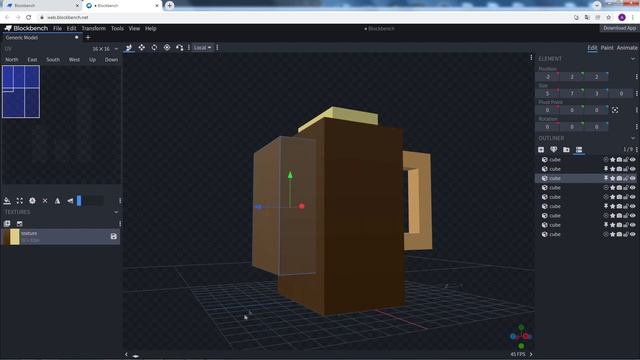Open the Textures toolbar options dots
Viewport: 640px width, 360px height.
tap(120, 223)
